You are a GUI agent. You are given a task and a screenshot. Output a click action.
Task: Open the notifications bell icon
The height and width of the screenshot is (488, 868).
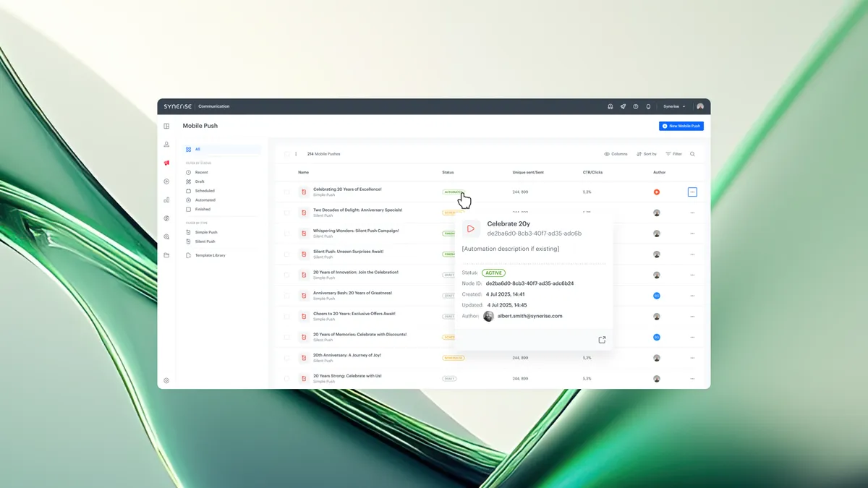648,106
